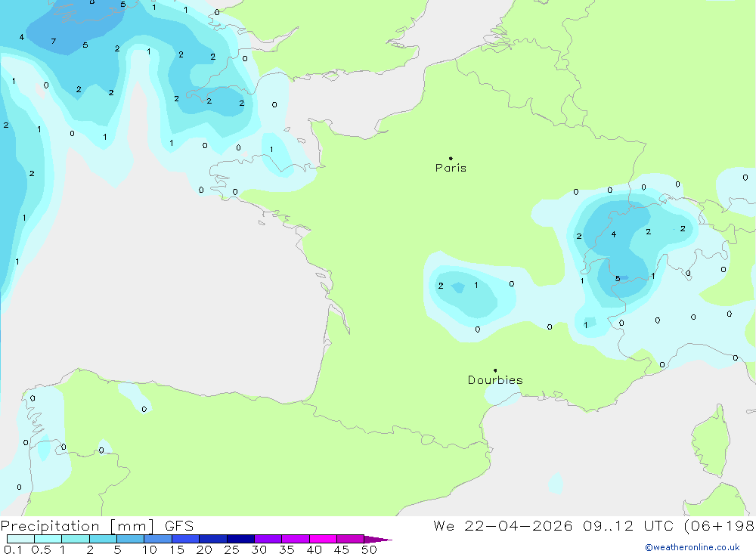The width and height of the screenshot is (756, 554).
Task: Pick the 40–45 mm legend swatch
Action: [323, 539]
